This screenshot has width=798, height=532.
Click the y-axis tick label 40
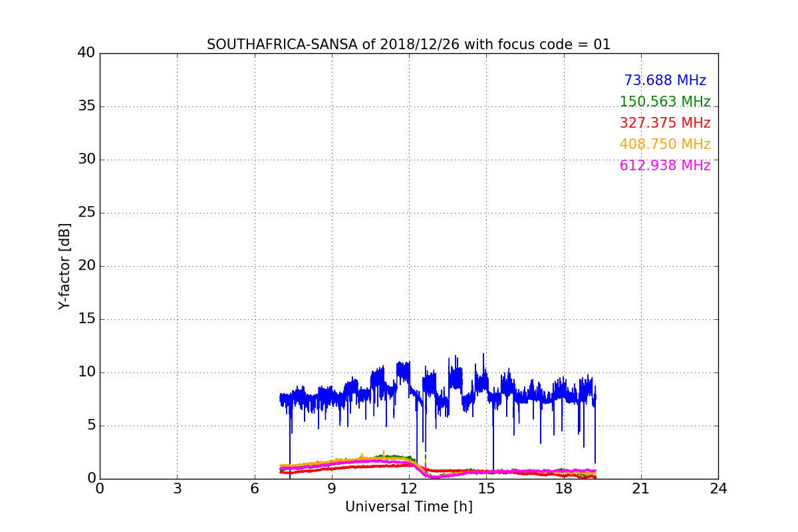pos(86,53)
